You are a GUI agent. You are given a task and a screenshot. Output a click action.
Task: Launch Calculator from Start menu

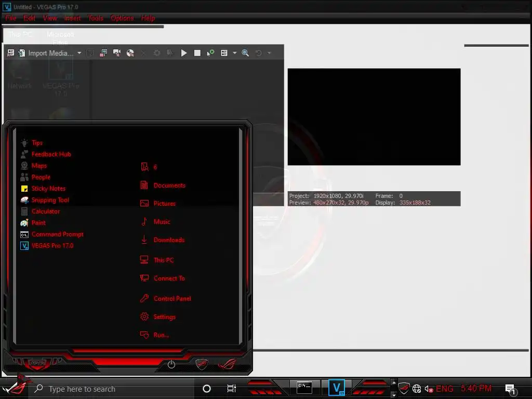coord(40,211)
